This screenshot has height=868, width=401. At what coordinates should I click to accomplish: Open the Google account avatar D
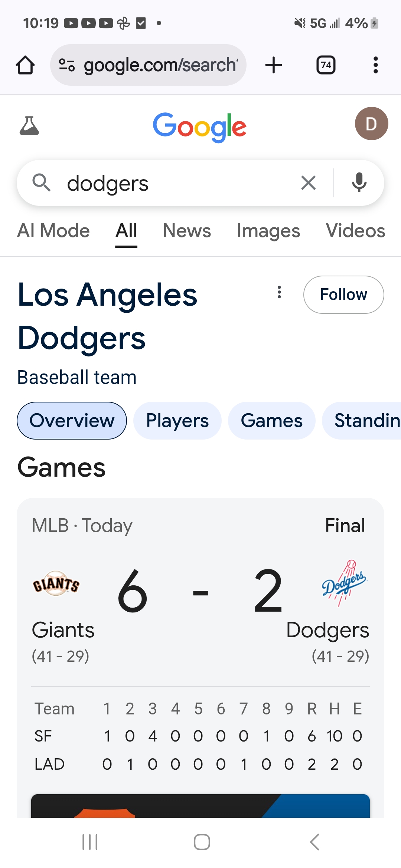[371, 124]
